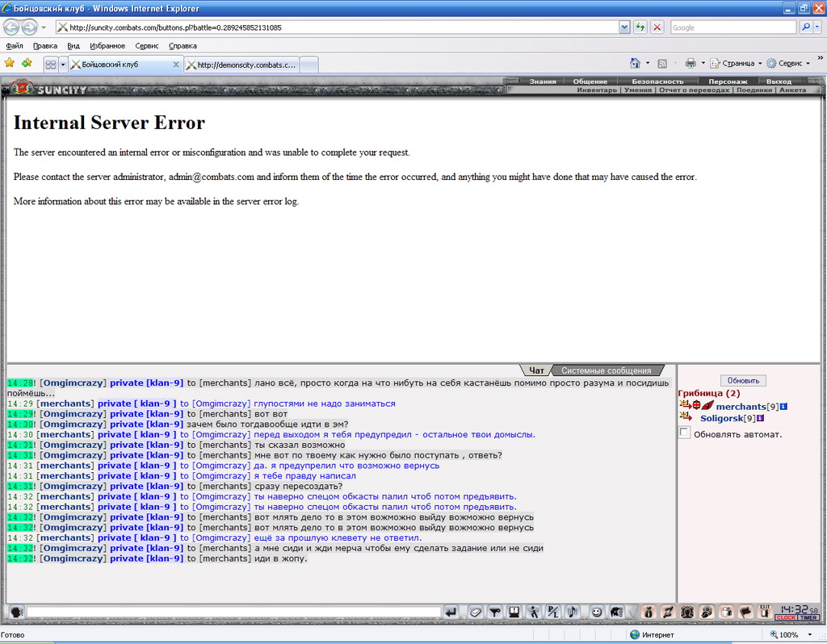Click the Выход link in the game menu
This screenshot has width=827, height=644.
tap(779, 82)
